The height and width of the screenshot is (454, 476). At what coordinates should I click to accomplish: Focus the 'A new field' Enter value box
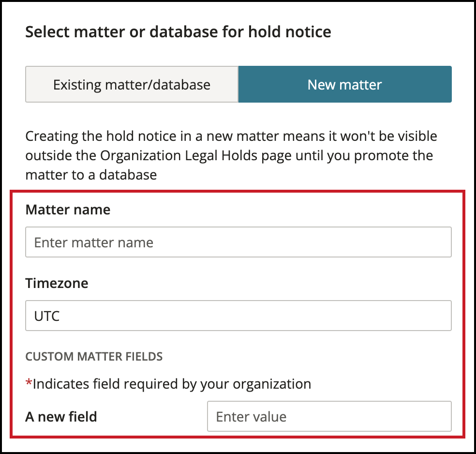click(x=329, y=416)
